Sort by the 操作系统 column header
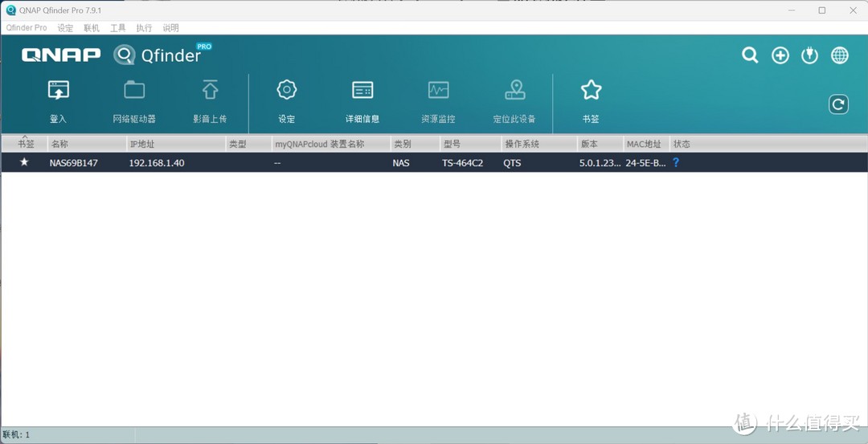The height and width of the screenshot is (444, 868). [539, 144]
